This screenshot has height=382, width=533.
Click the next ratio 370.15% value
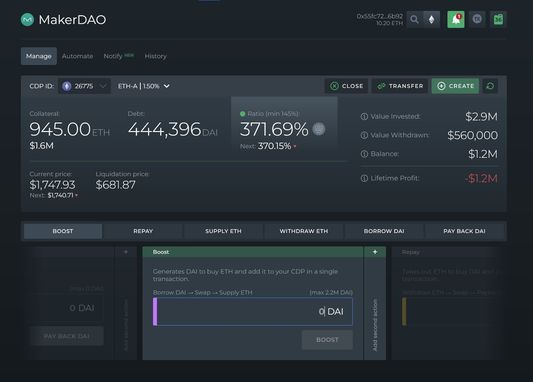pos(274,146)
